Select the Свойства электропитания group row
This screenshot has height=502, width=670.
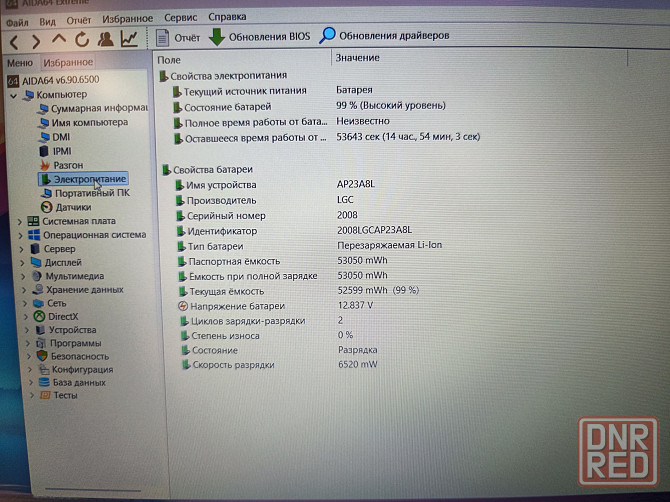(223, 76)
